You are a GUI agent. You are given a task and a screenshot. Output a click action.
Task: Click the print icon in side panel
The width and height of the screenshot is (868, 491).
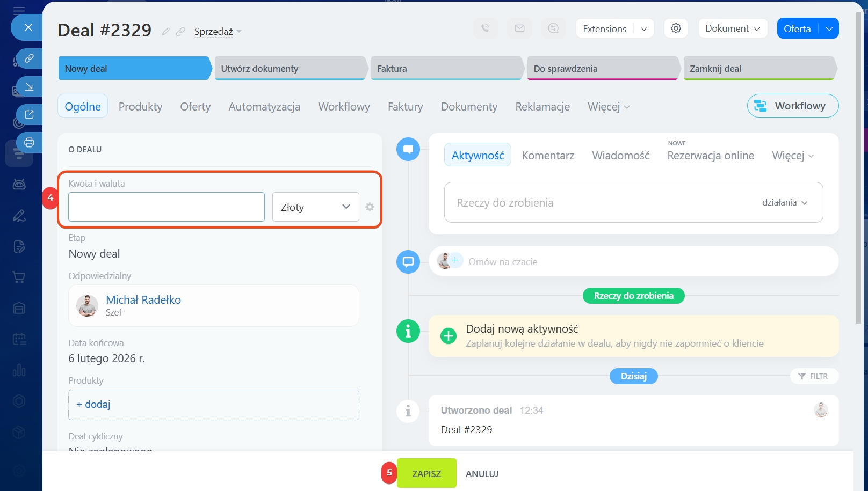point(29,143)
